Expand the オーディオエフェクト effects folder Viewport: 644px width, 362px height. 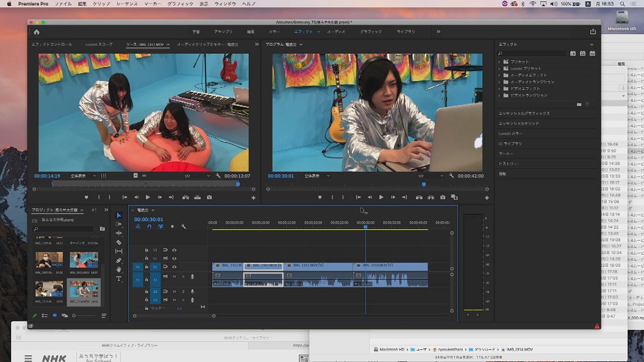point(499,75)
